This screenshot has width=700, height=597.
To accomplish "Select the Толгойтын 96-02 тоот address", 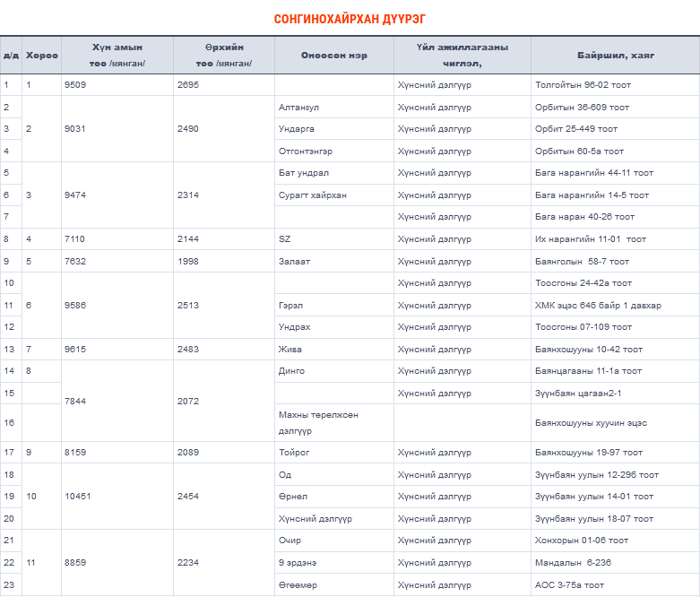I will pyautogui.click(x=583, y=85).
